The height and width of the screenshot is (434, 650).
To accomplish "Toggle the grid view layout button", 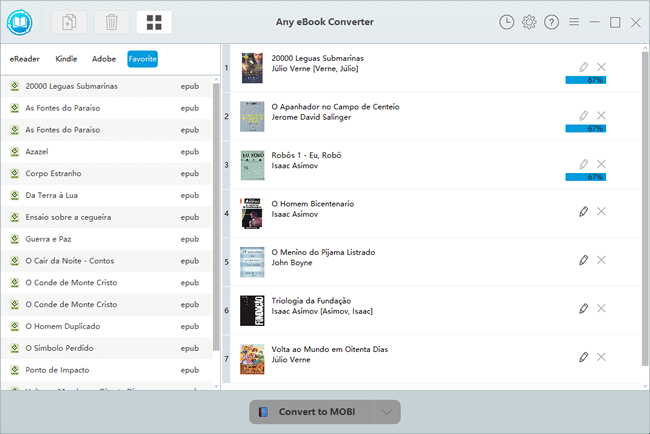I will (153, 22).
